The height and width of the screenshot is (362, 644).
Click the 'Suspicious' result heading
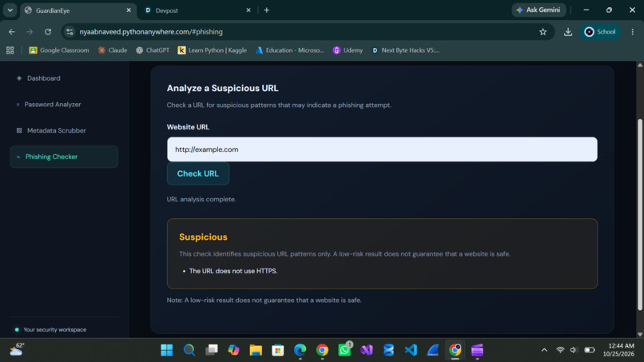tap(203, 237)
